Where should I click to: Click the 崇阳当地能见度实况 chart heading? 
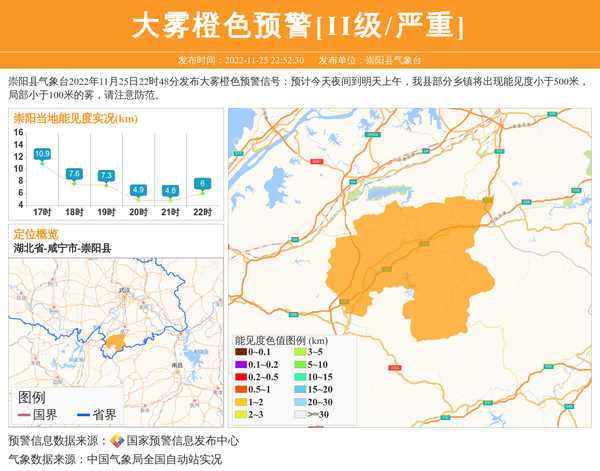(x=76, y=119)
